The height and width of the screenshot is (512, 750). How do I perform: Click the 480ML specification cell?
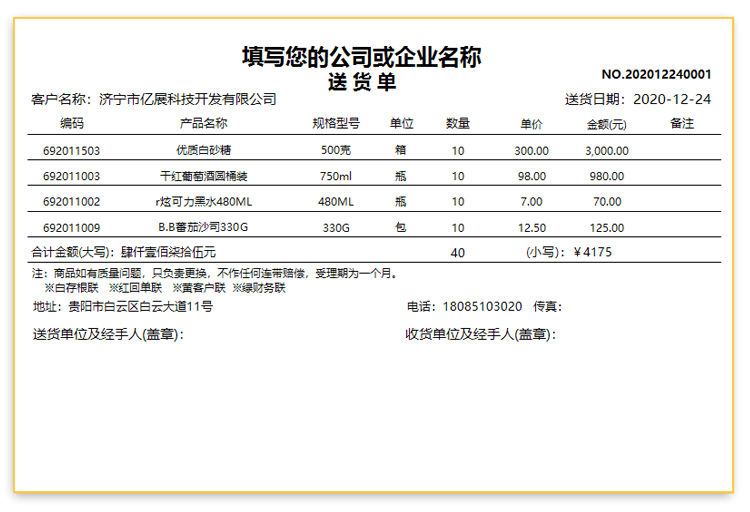(x=336, y=202)
